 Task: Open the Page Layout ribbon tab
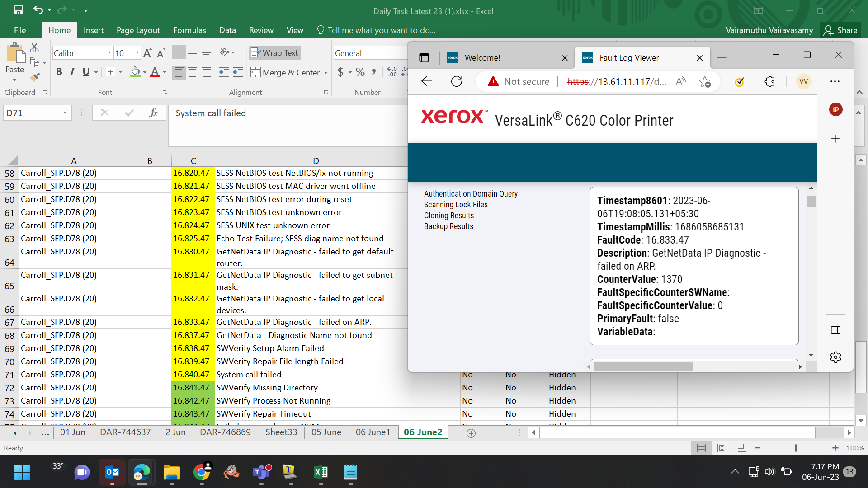click(x=138, y=30)
